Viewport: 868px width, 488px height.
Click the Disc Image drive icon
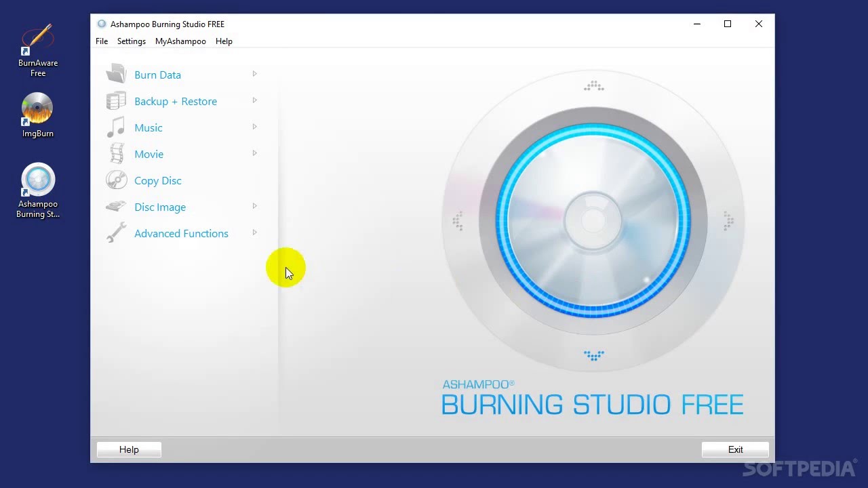[116, 206]
